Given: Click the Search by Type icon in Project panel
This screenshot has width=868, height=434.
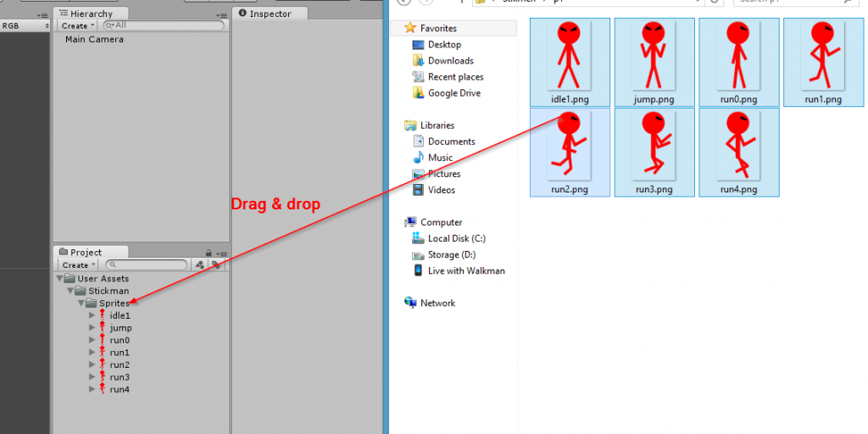Looking at the screenshot, I should coord(200,265).
